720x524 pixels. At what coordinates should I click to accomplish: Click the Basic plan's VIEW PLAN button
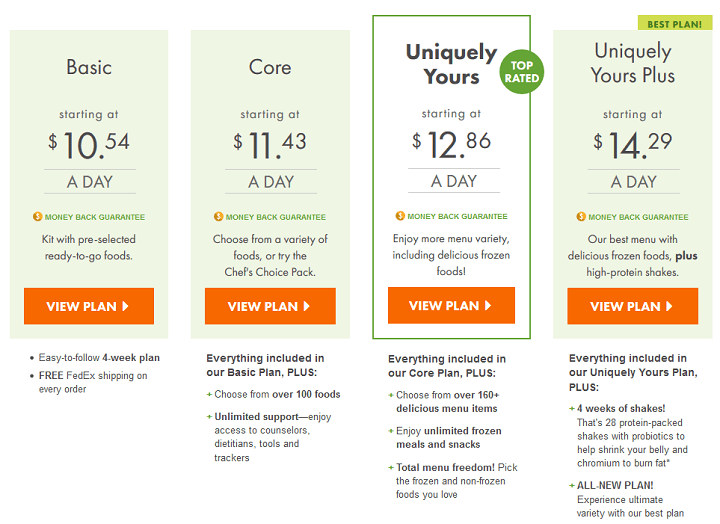coord(89,306)
